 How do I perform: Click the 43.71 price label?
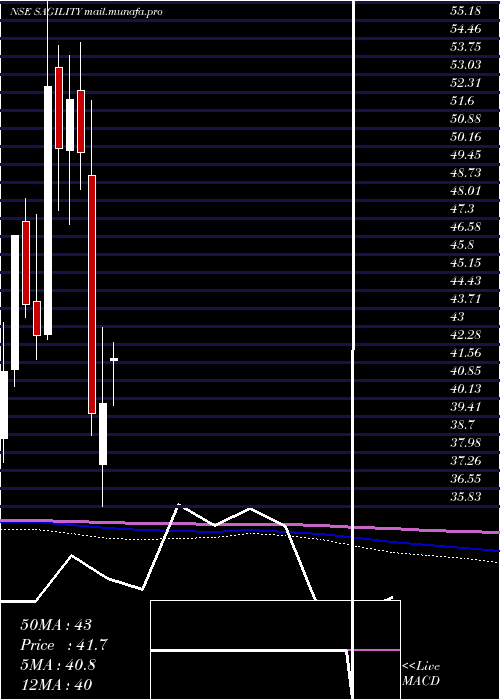tap(466, 298)
